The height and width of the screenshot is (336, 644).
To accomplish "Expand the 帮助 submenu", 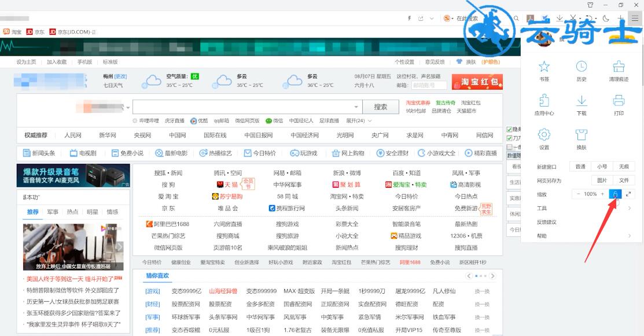I will tap(629, 236).
